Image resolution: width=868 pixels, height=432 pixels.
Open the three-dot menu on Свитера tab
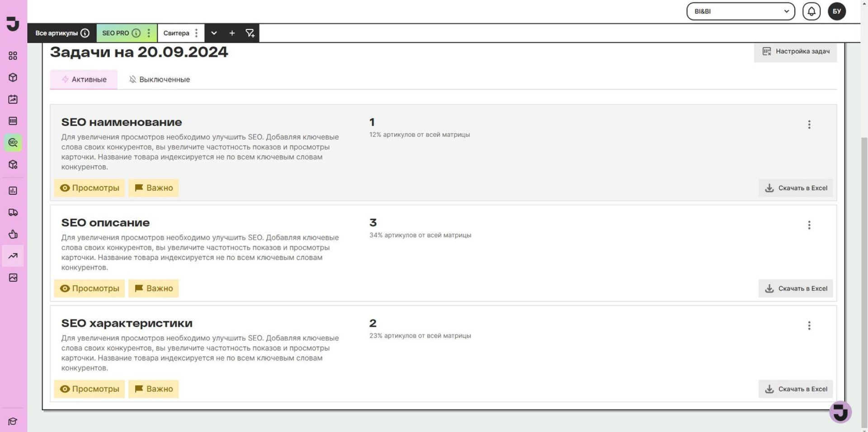pos(196,33)
